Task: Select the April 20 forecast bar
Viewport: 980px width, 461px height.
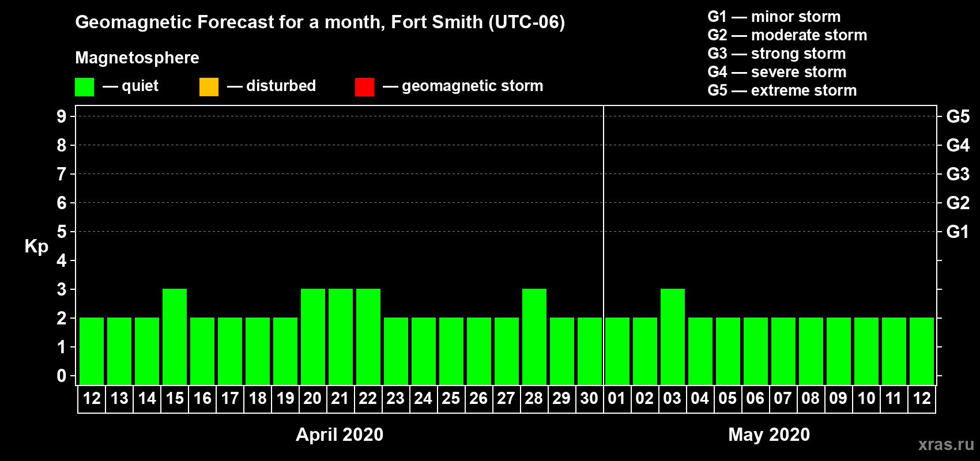Action: (313, 337)
